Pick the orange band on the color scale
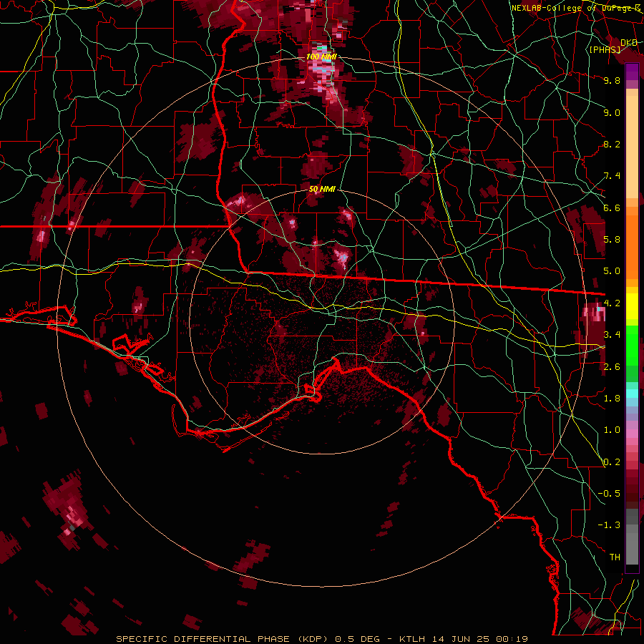 coord(632,248)
